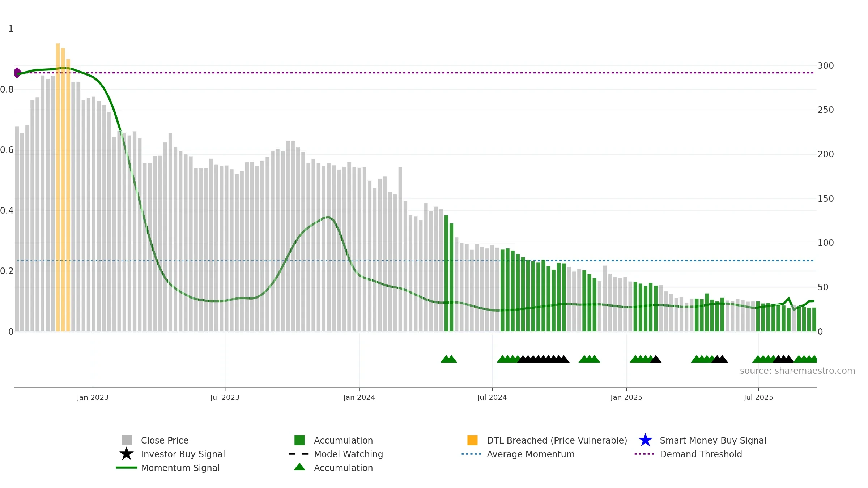This screenshot has width=868, height=488.
Task: Click the left axis value 0.4
Action: click(x=7, y=211)
